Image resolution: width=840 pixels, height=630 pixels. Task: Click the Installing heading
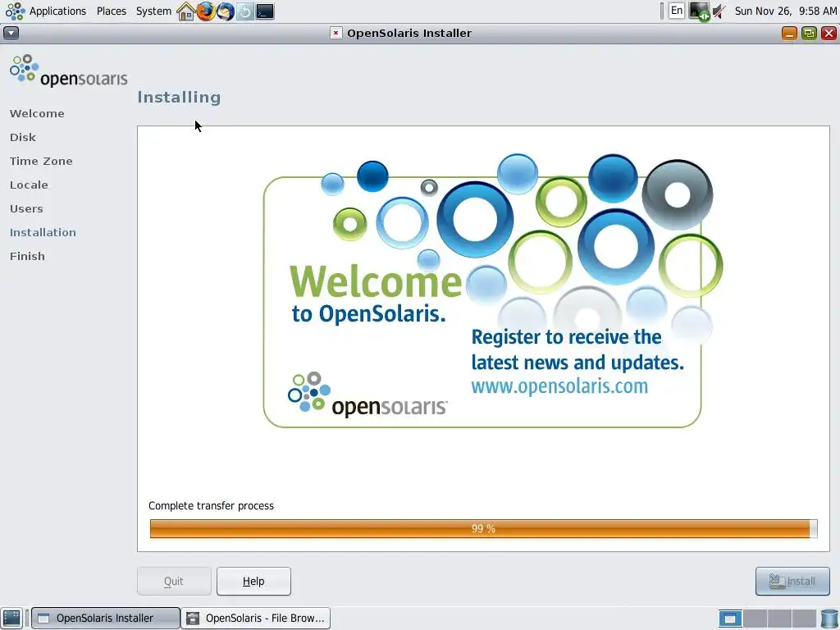[x=179, y=97]
